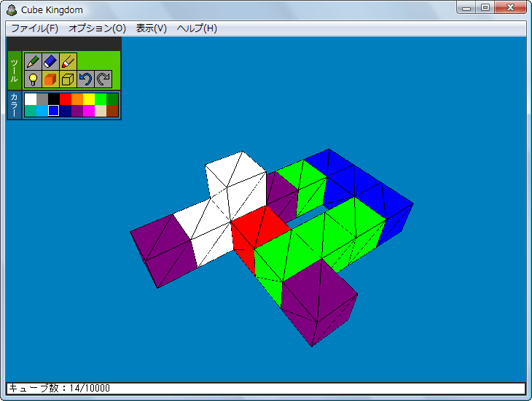Click the カラー panel label

click(15, 105)
